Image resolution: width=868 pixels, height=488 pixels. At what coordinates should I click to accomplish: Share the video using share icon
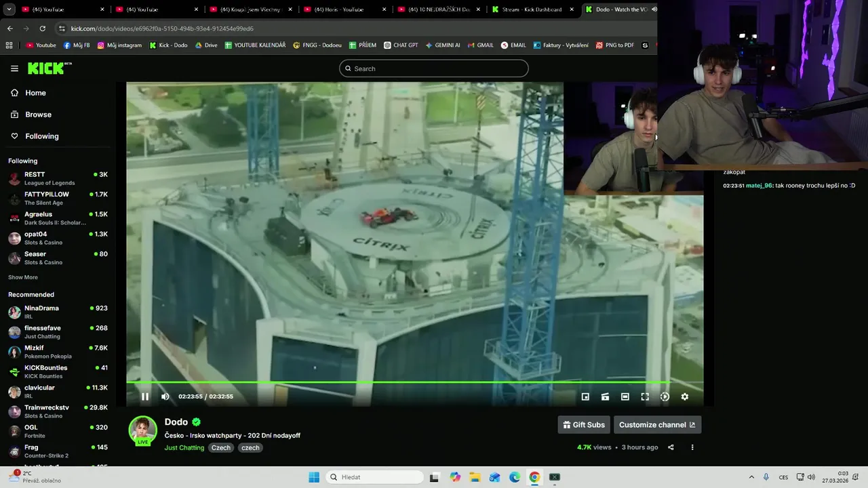pyautogui.click(x=671, y=447)
